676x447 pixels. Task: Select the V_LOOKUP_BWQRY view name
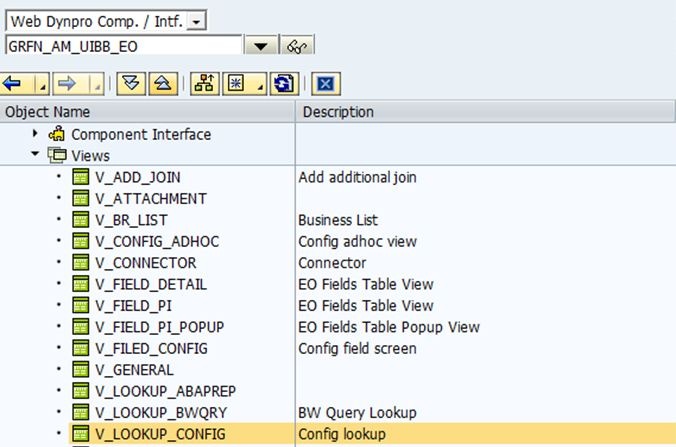pos(161,413)
